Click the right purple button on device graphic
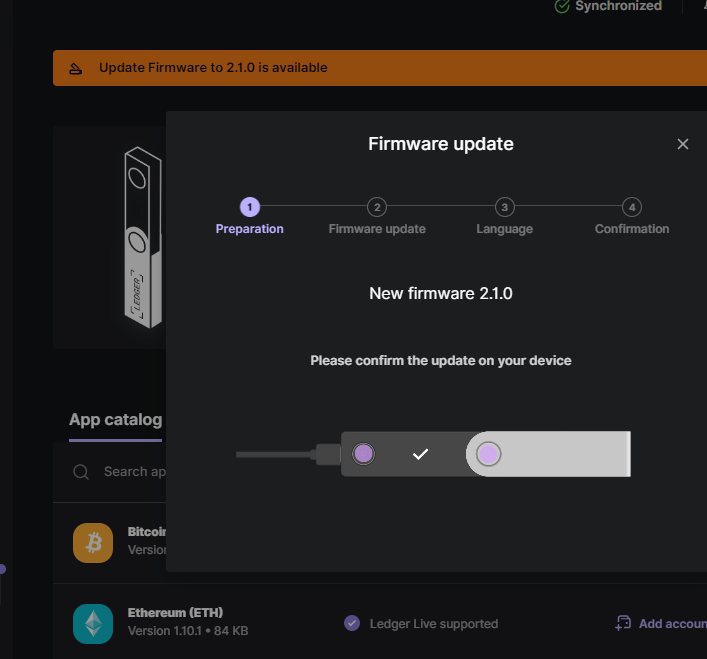The image size is (707, 659). click(x=488, y=454)
